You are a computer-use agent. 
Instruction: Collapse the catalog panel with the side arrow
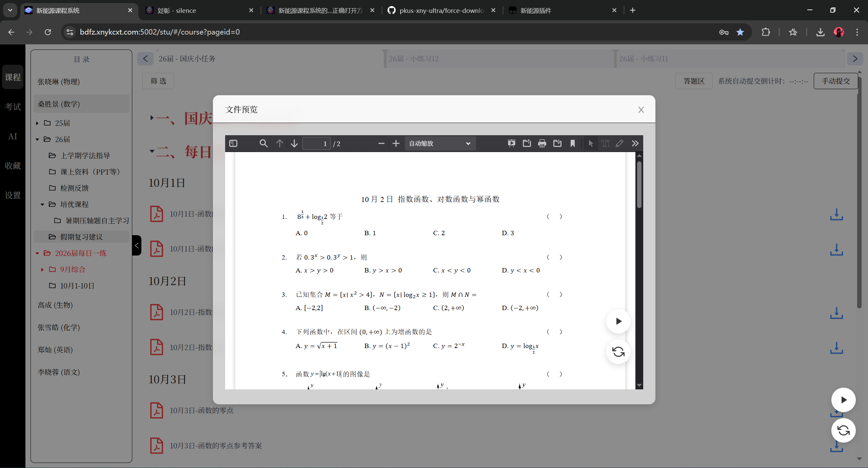[x=137, y=245]
